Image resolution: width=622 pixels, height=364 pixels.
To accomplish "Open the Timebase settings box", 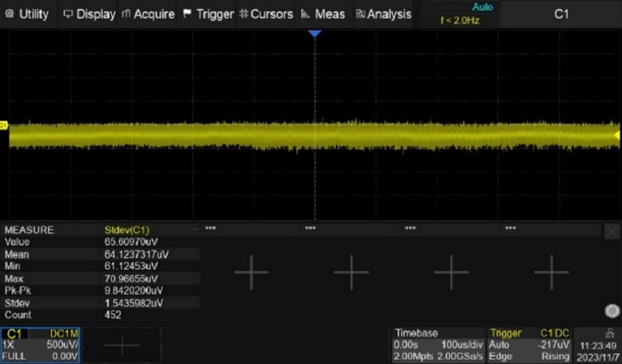I will (438, 345).
